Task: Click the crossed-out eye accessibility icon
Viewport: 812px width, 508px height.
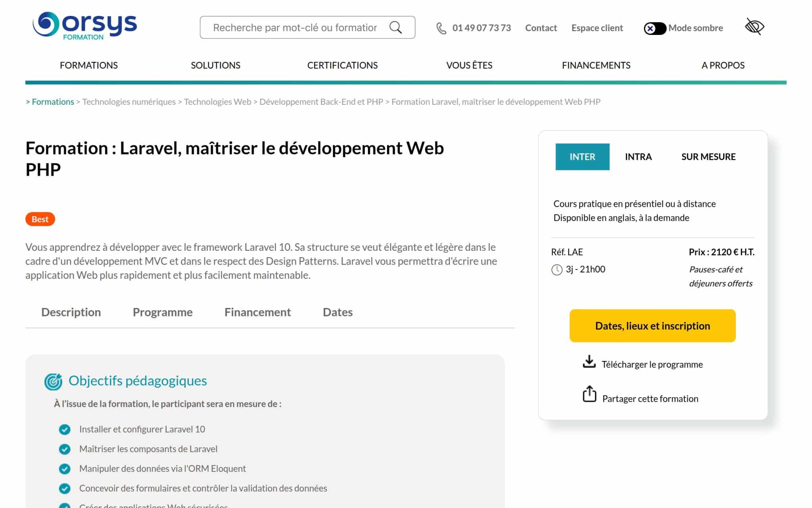Action: (755, 27)
